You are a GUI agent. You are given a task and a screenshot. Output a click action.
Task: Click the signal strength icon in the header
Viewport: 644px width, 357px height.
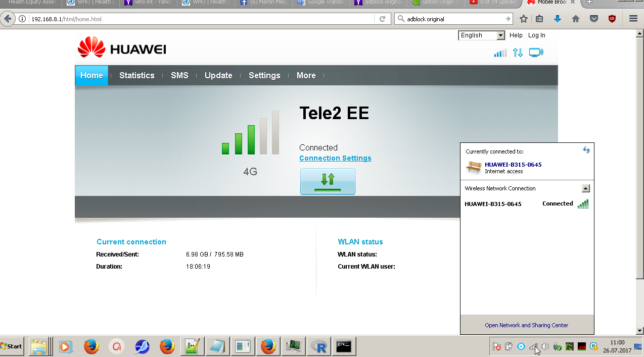tap(500, 53)
